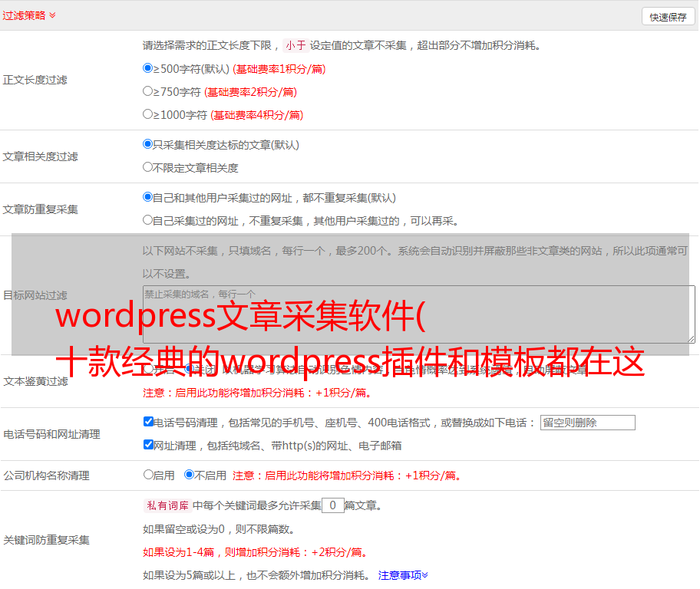Click the 文章防重复采集 row label
The width and height of the screenshot is (700, 589).
click(40, 209)
